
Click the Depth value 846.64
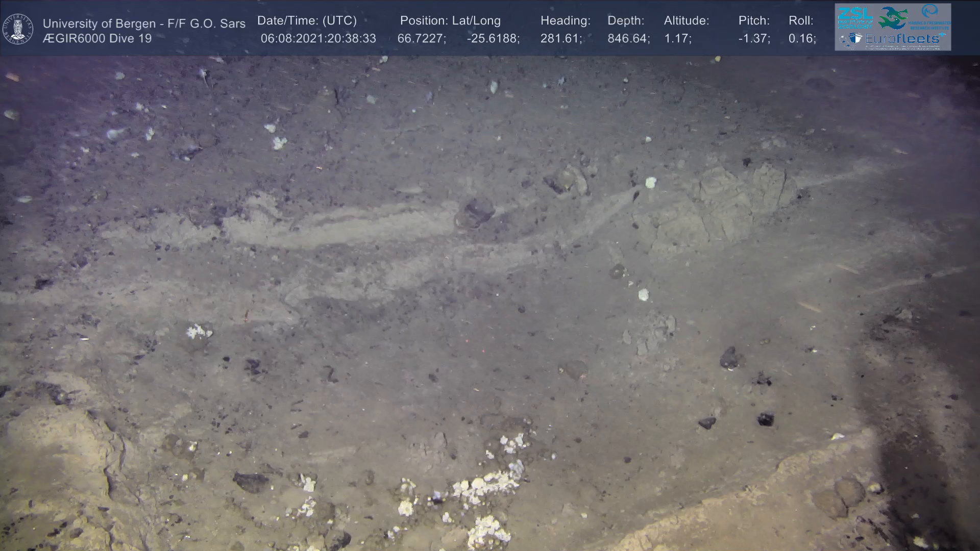(x=628, y=39)
